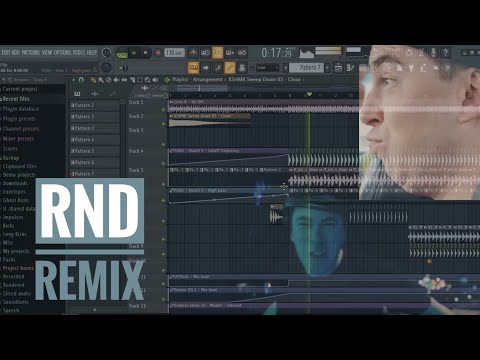The image size is (480, 360).
Task: Open the OPTIONS menu
Action: point(62,52)
